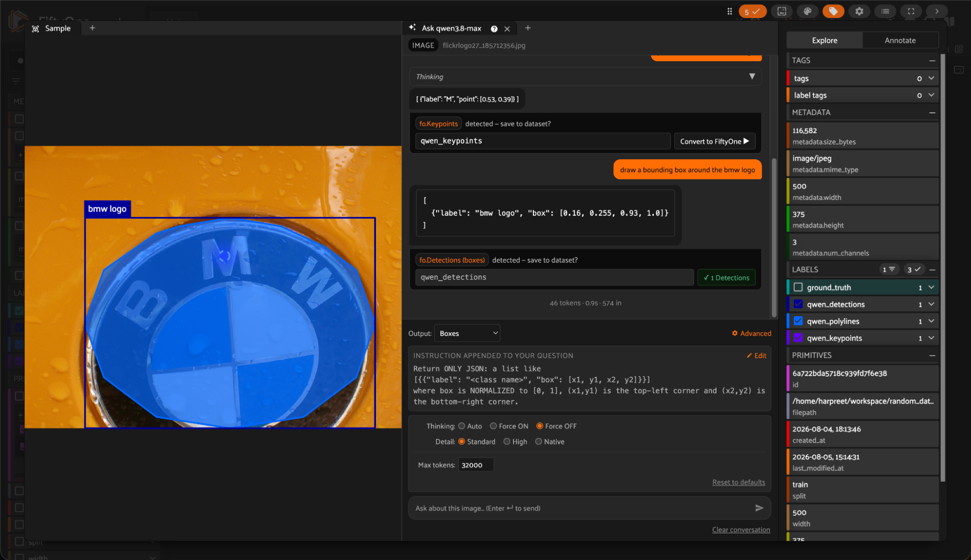Viewport: 971px width, 560px height.
Task: Collapse the Thinking disclosure triangle
Action: pyautogui.click(x=752, y=76)
